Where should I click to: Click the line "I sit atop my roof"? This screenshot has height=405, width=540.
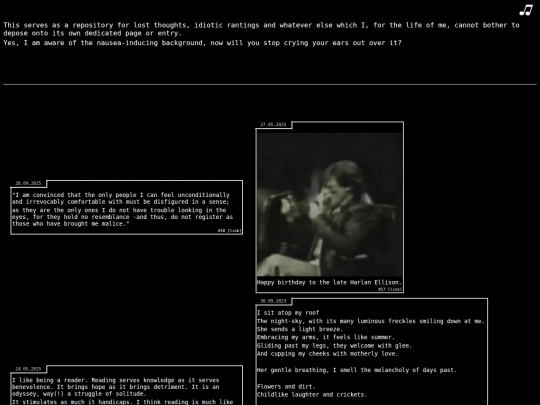click(288, 313)
